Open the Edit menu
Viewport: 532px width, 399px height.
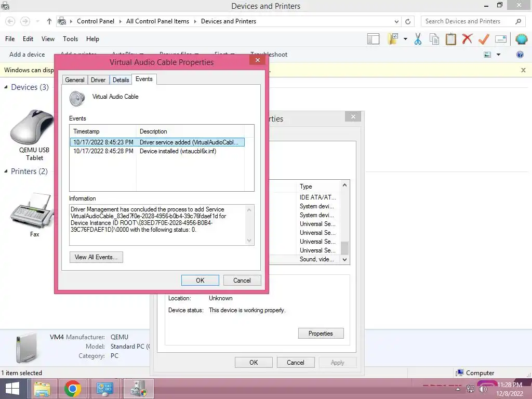point(28,39)
